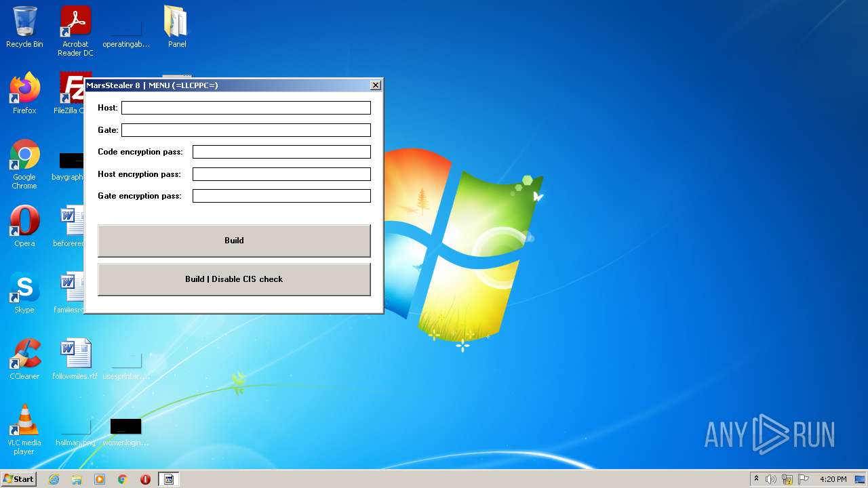Image resolution: width=868 pixels, height=488 pixels.
Task: Open Chrome from the taskbar
Action: (123, 479)
